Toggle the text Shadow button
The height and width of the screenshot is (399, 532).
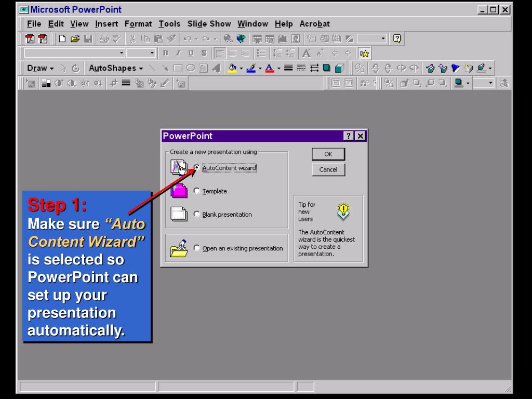click(204, 54)
